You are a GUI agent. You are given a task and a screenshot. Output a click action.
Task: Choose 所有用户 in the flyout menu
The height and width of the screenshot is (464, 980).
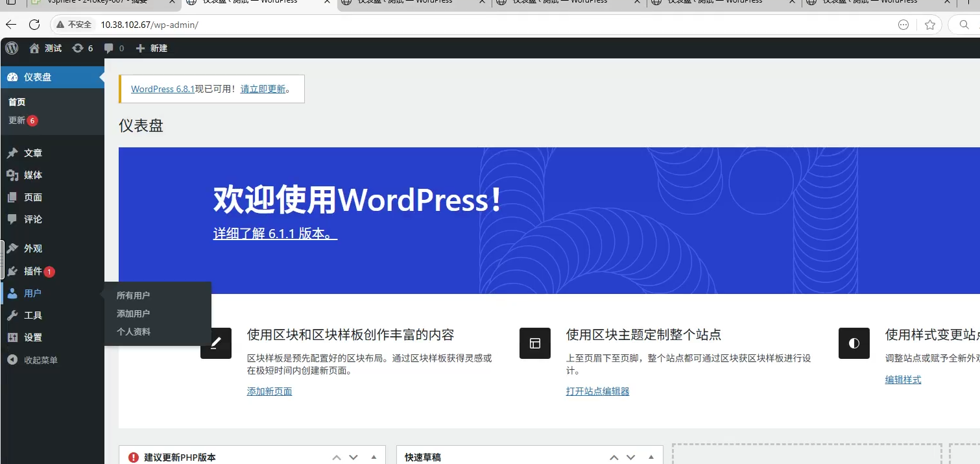[133, 295]
